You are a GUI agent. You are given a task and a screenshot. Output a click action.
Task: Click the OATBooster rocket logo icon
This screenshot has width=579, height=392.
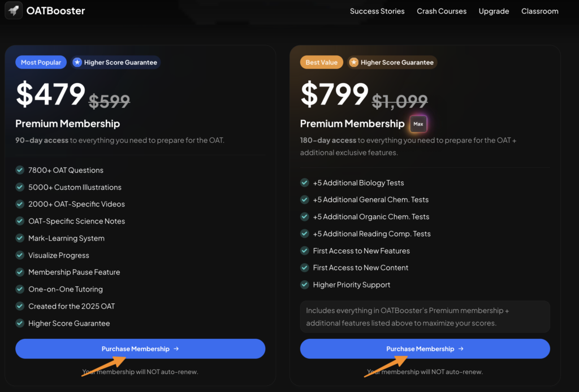pos(14,11)
